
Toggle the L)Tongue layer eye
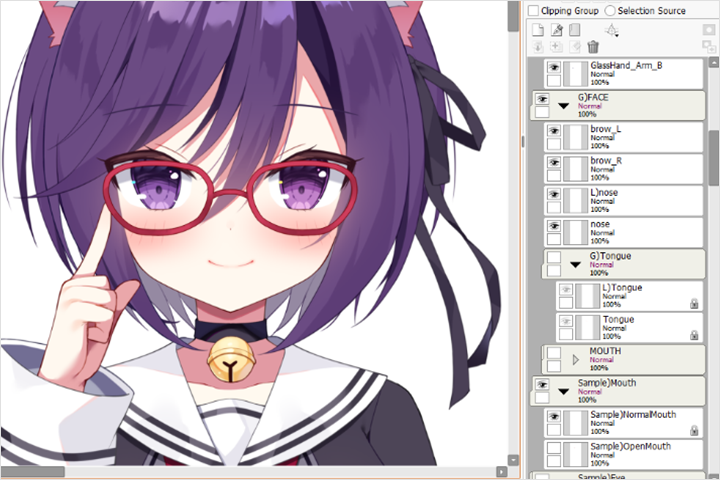[566, 289]
